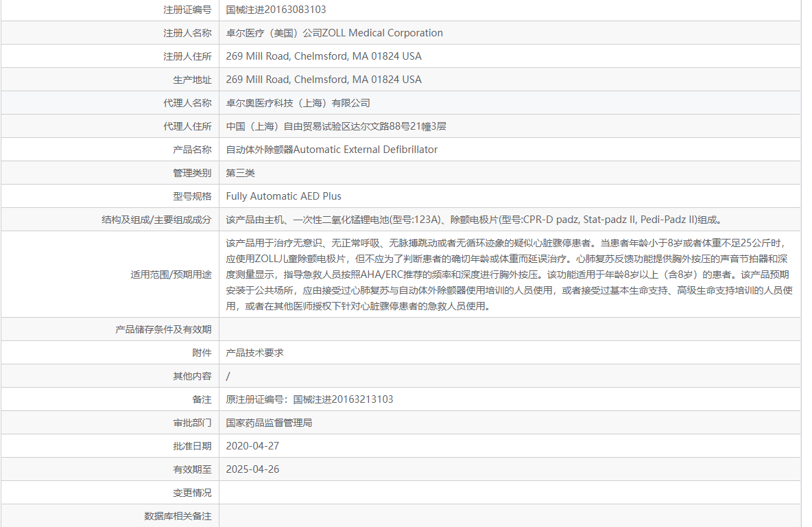
Task: Click agent name 卓尔奥医疗科技（上海）有限公司
Action: pos(298,103)
